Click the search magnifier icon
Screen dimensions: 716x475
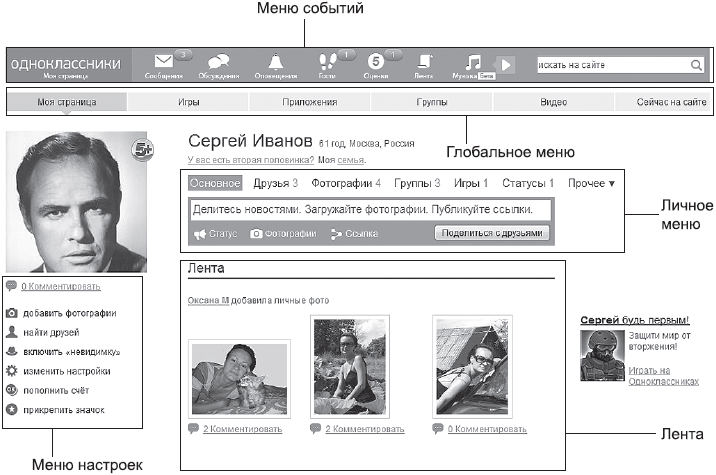[696, 65]
